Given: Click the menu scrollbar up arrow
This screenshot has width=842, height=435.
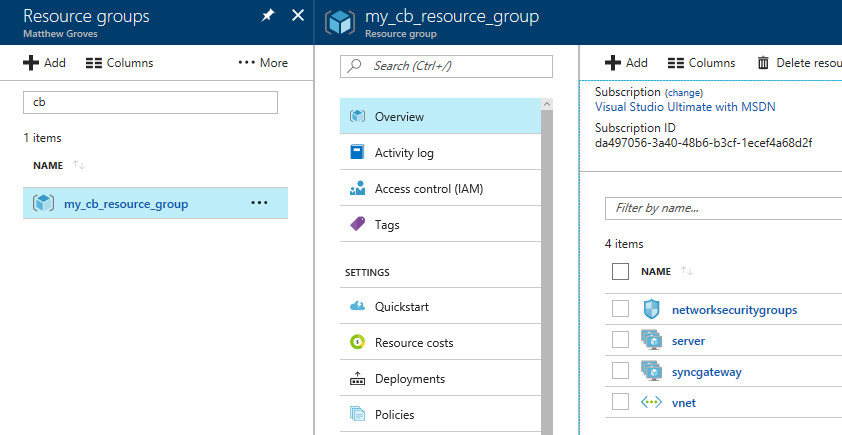Looking at the screenshot, I should click(x=547, y=104).
